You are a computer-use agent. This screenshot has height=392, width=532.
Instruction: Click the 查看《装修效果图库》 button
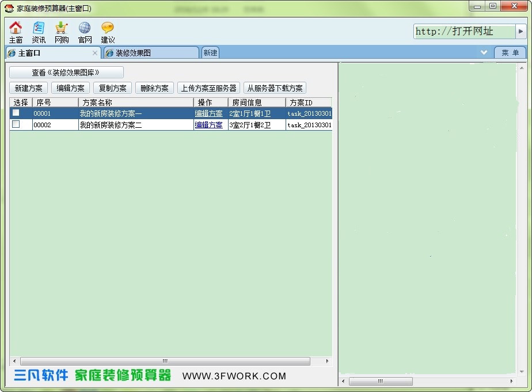click(x=65, y=72)
